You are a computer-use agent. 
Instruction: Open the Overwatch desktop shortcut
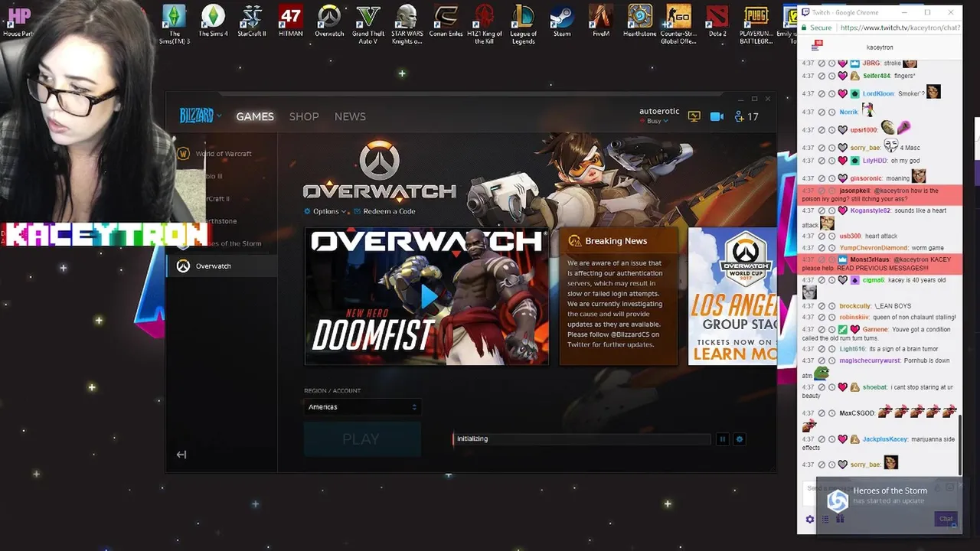(x=329, y=21)
